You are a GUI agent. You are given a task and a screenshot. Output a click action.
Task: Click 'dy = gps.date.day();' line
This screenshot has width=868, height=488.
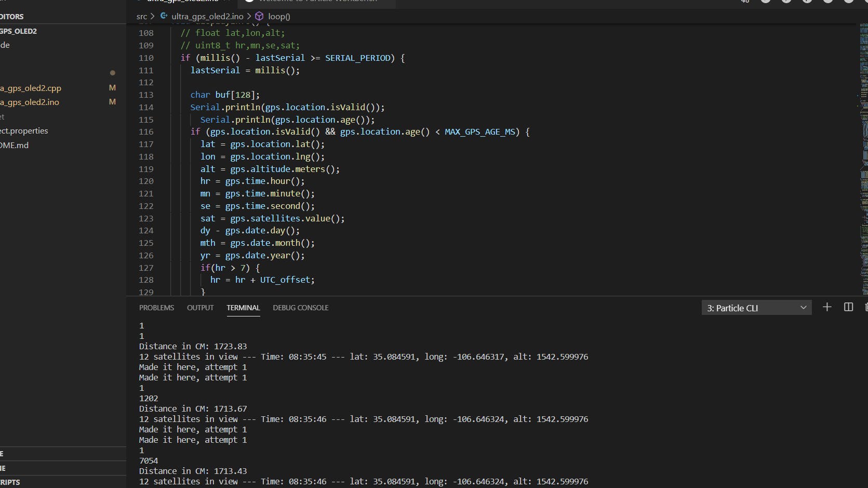coord(250,230)
